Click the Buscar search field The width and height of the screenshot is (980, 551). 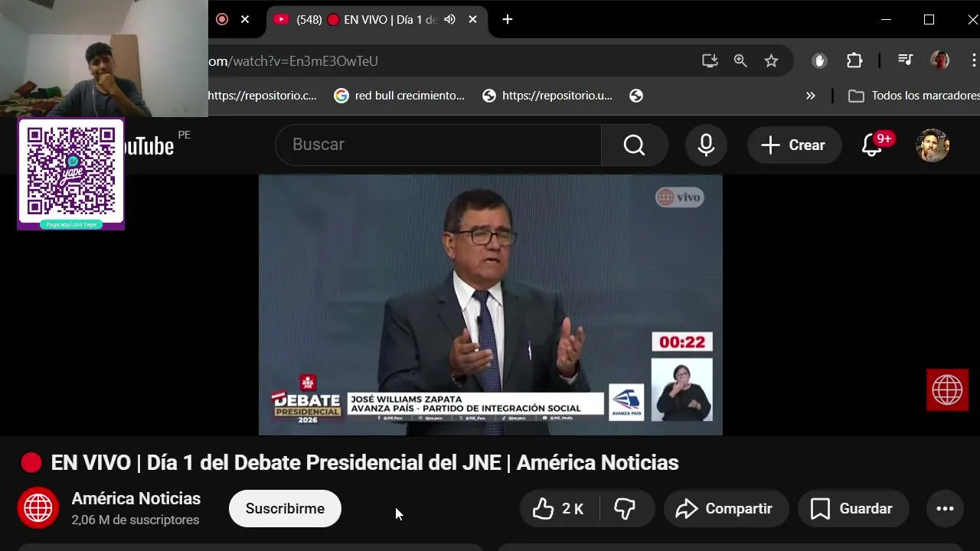click(438, 145)
